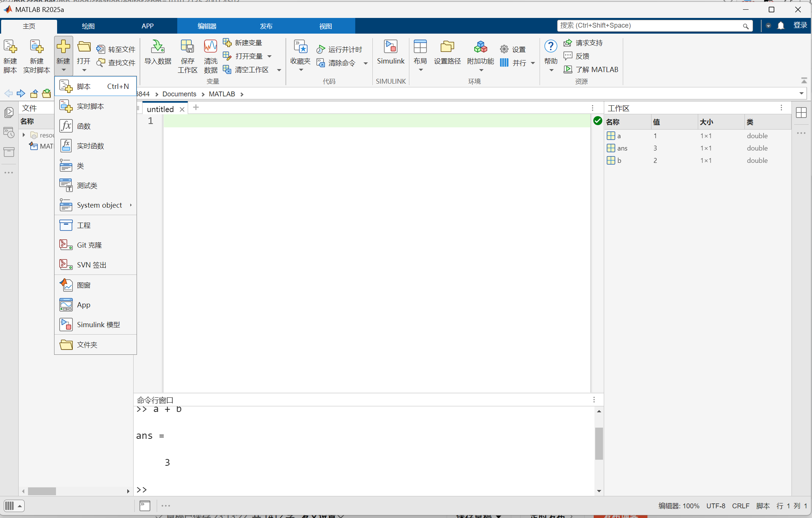Click the Favorites (收藏夹) icon
Screen dimensions: 812x518
point(300,47)
